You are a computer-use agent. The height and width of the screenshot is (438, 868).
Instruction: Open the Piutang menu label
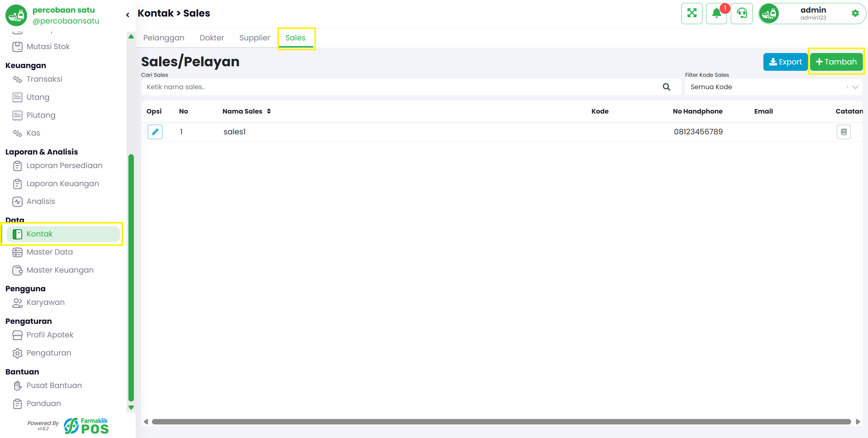click(41, 115)
